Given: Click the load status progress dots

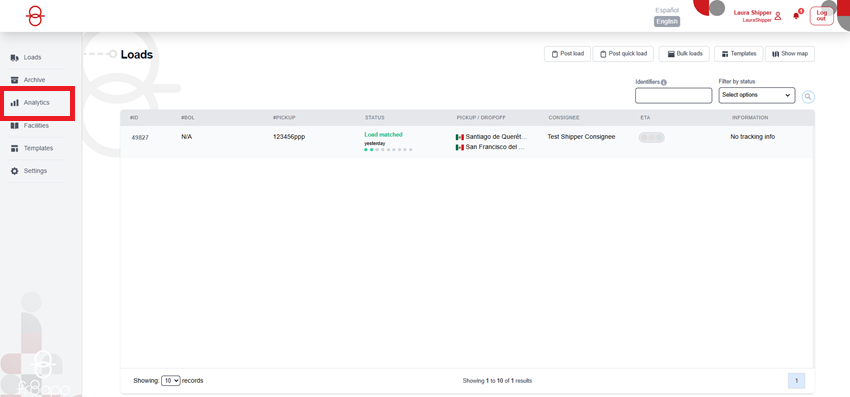Looking at the screenshot, I should (x=388, y=150).
